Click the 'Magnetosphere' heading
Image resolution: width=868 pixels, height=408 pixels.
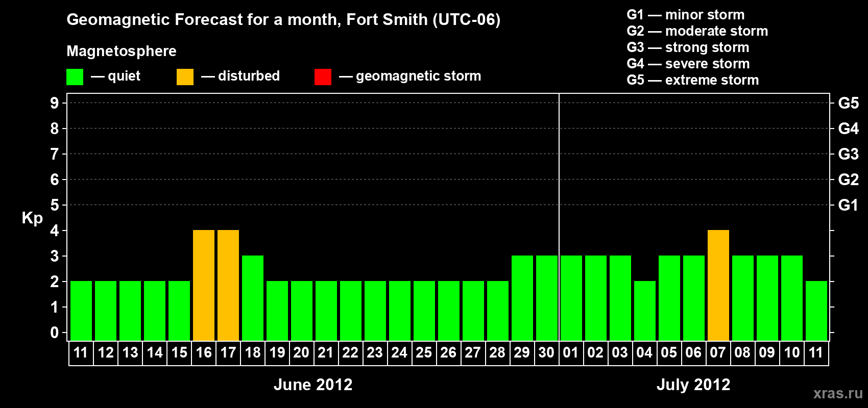point(122,51)
